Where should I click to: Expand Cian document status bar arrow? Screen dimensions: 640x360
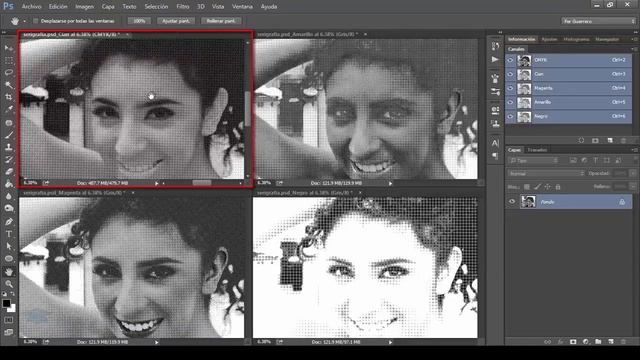click(157, 184)
